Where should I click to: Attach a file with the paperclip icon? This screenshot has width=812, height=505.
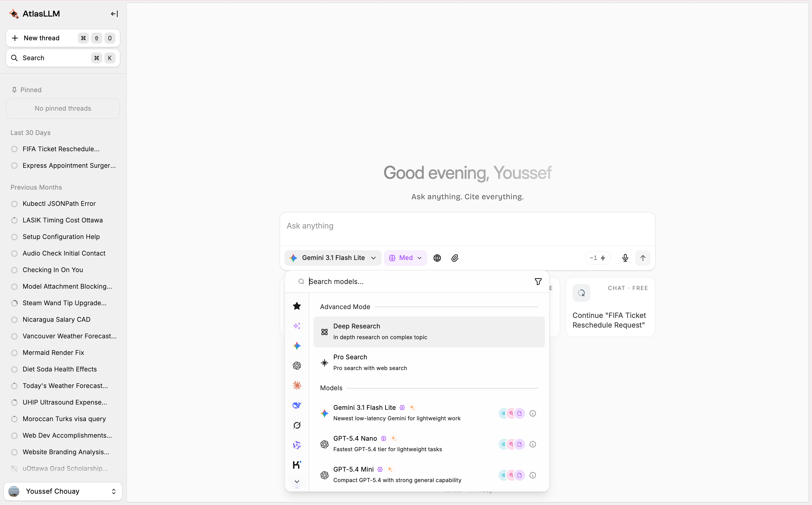[x=455, y=258]
